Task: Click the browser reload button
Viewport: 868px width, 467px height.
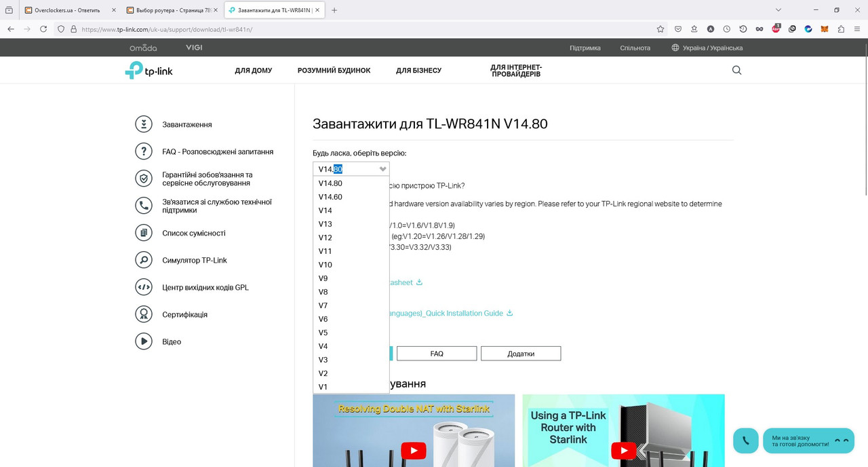Action: [x=43, y=29]
